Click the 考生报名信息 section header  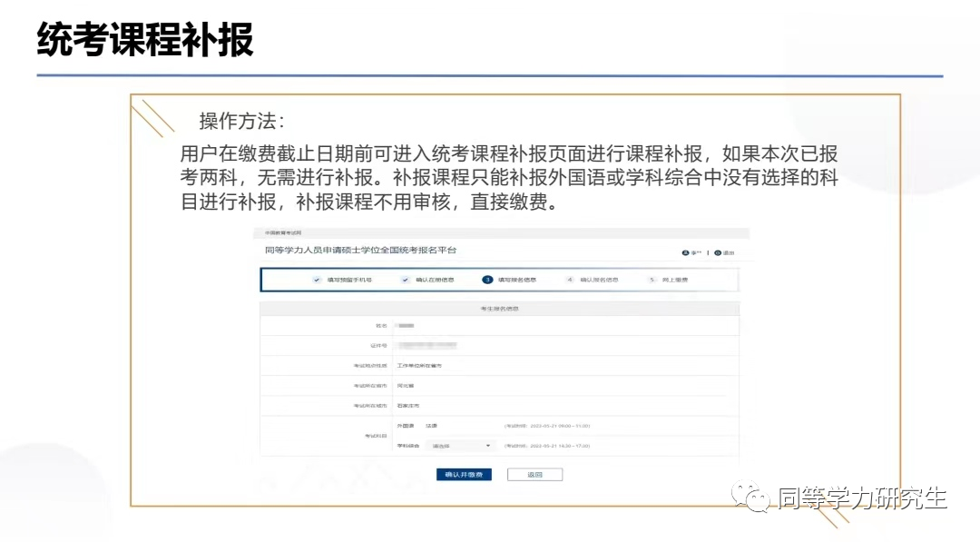pos(499,309)
